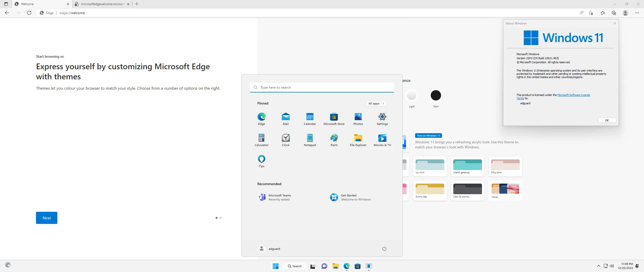
Task: Go to second page indicator dot
Action: (x=221, y=218)
